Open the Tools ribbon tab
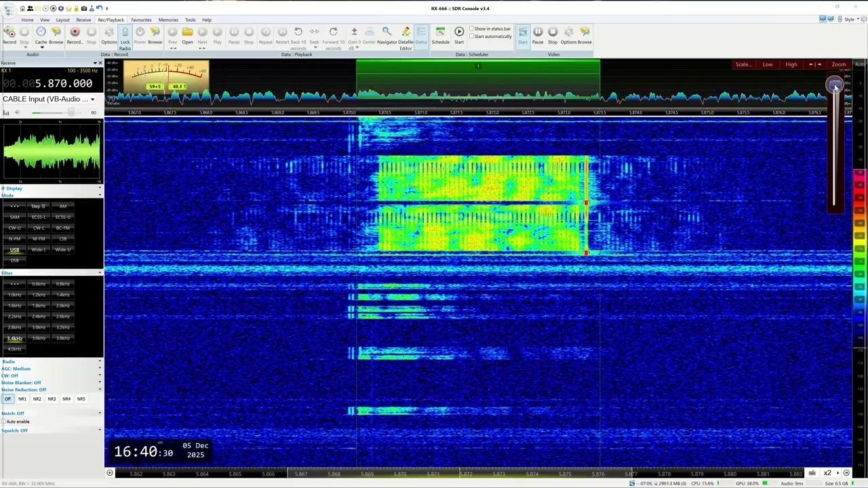This screenshot has height=488, width=868. [191, 20]
